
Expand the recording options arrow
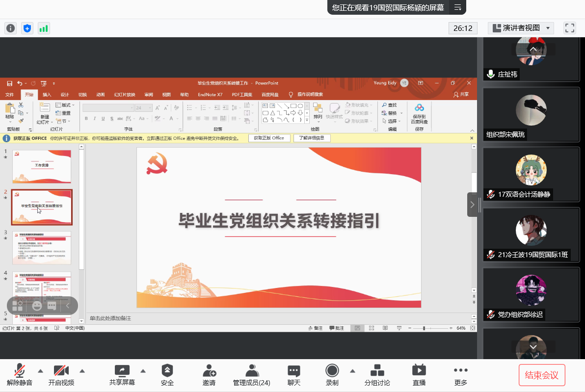point(352,371)
